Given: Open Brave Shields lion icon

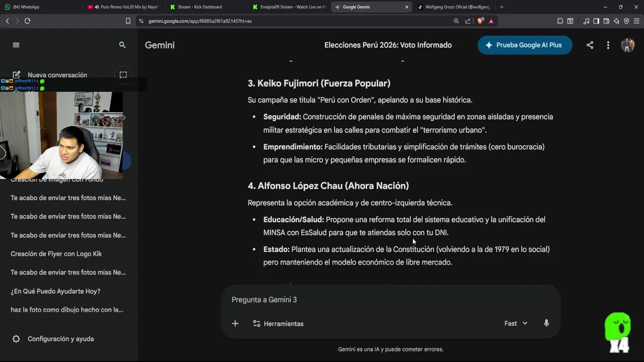Looking at the screenshot, I should [480, 21].
